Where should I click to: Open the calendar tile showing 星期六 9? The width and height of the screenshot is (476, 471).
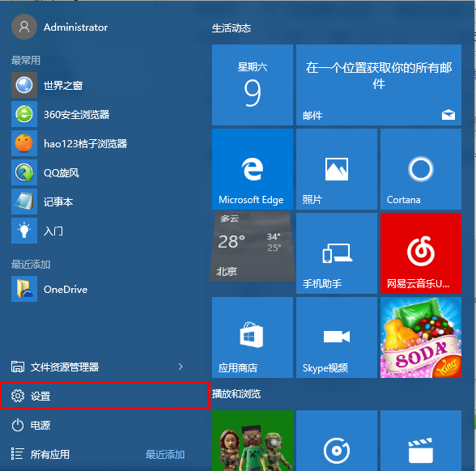tap(253, 85)
